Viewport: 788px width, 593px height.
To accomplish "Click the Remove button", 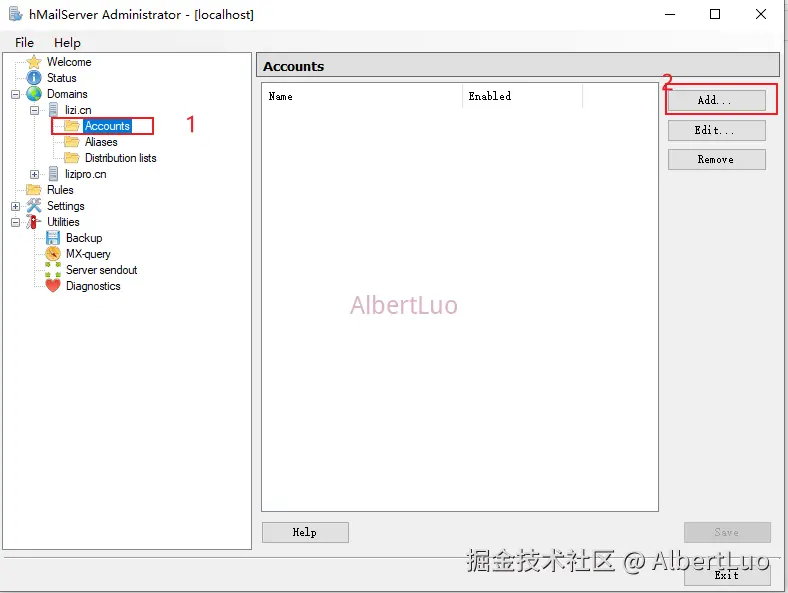I will pyautogui.click(x=717, y=159).
